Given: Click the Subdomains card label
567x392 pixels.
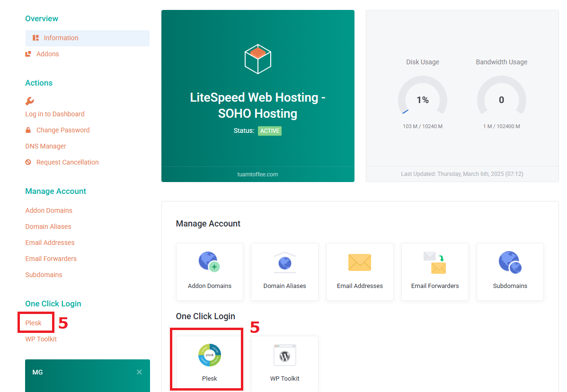Looking at the screenshot, I should [x=510, y=286].
